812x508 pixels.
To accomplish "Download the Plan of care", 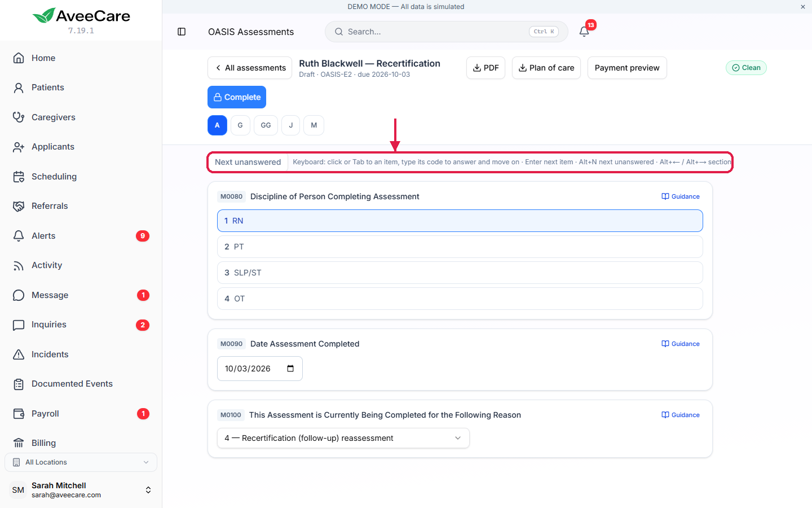I will pyautogui.click(x=546, y=68).
